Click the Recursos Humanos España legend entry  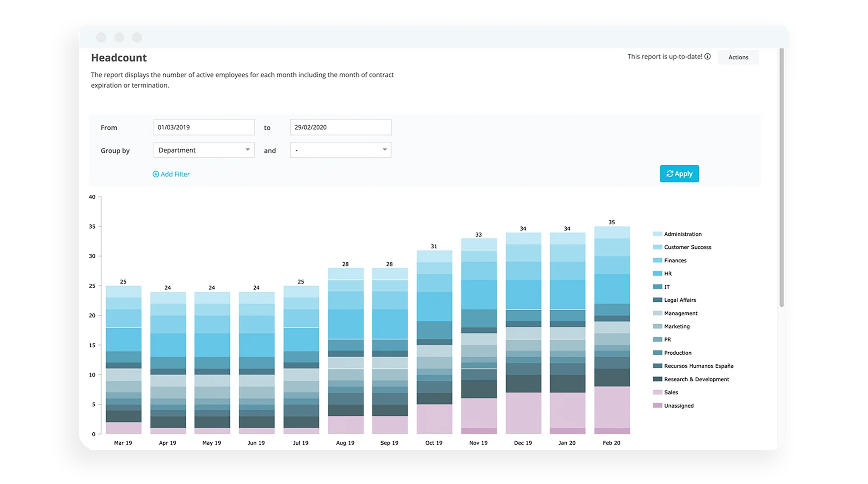[698, 366]
